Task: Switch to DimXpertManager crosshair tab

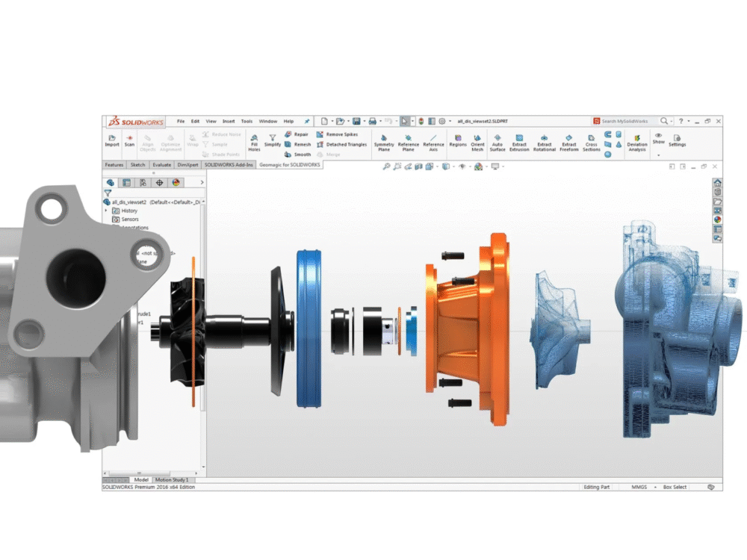Action: [160, 182]
